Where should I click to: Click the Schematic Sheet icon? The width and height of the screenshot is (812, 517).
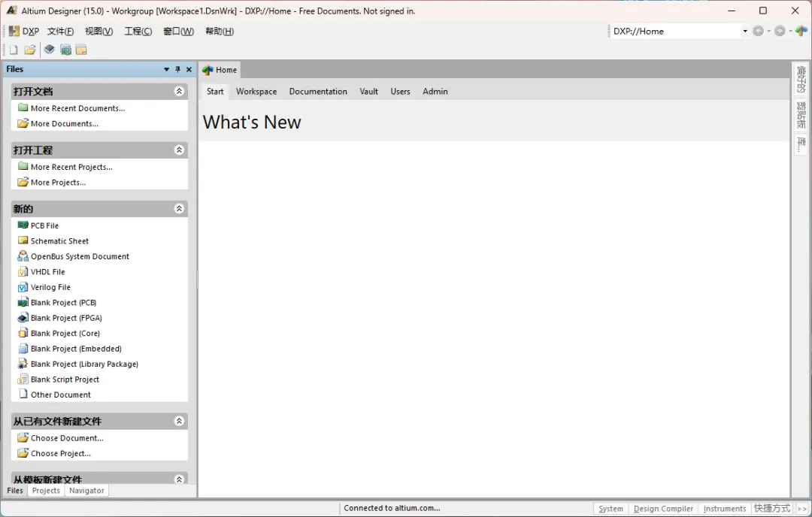[x=23, y=240]
